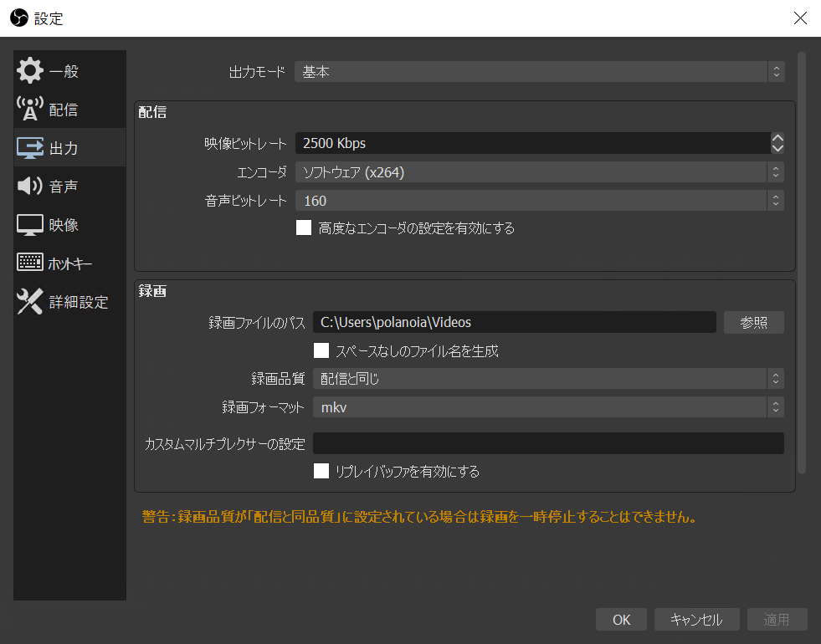Click the broadcast antenna icon for 配信
821x644 pixels.
pyautogui.click(x=30, y=109)
